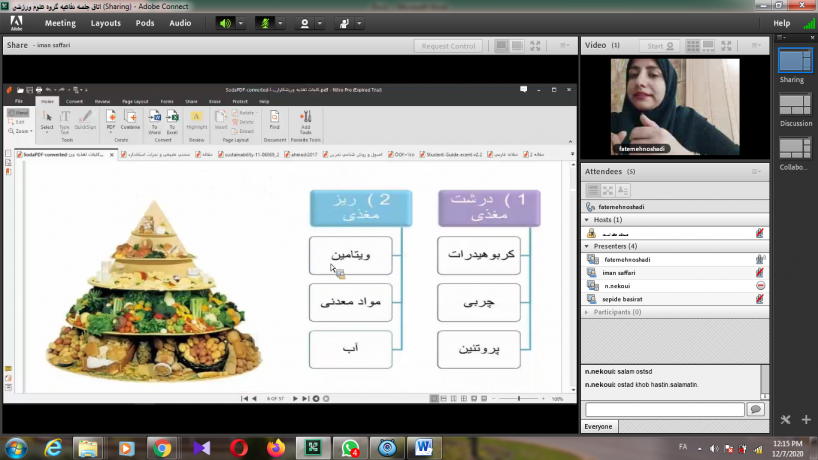818x460 pixels.
Task: Open speaker volume dropdown arrow
Action: point(240,23)
